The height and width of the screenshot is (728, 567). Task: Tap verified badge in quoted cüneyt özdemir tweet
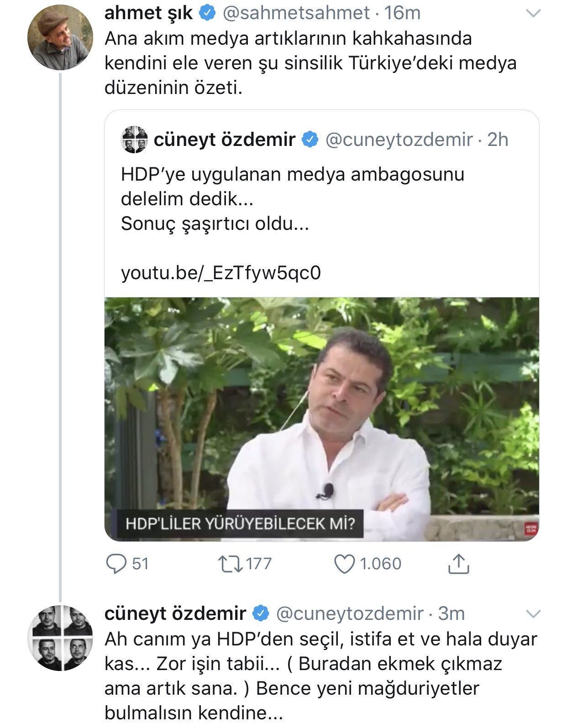(311, 139)
